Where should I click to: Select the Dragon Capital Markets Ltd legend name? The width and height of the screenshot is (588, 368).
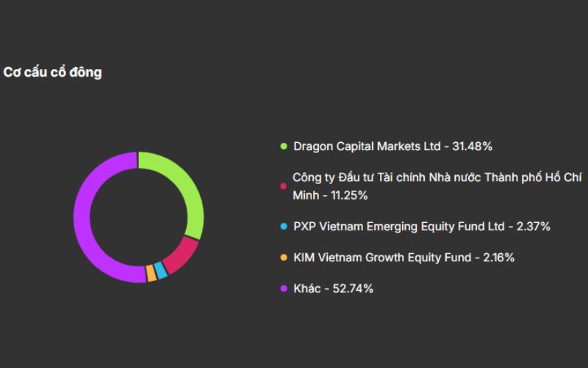[x=366, y=146]
